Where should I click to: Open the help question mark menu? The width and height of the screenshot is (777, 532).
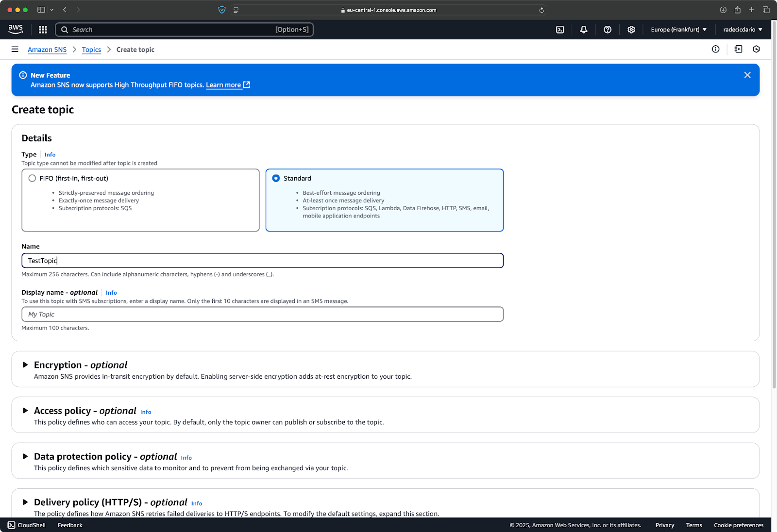click(x=608, y=30)
